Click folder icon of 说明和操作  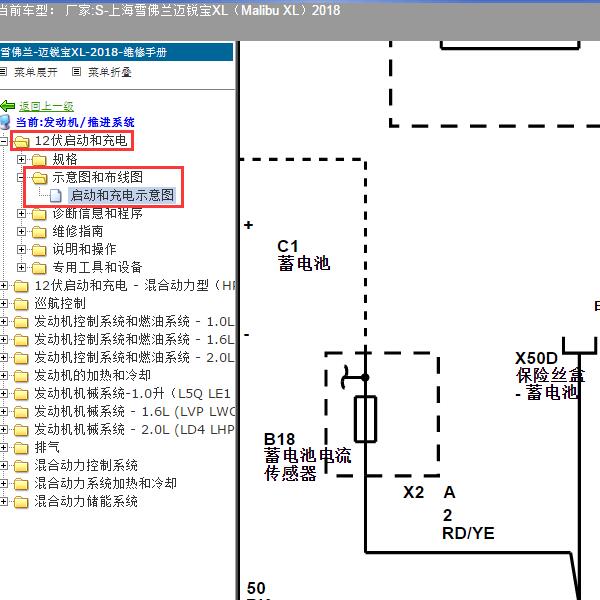click(39, 250)
